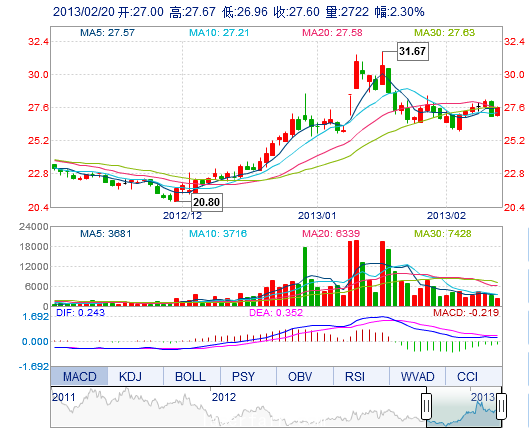Click the MA20: 27.58 price legend
Image resolution: width=529 pixels, height=430 pixels.
332,33
